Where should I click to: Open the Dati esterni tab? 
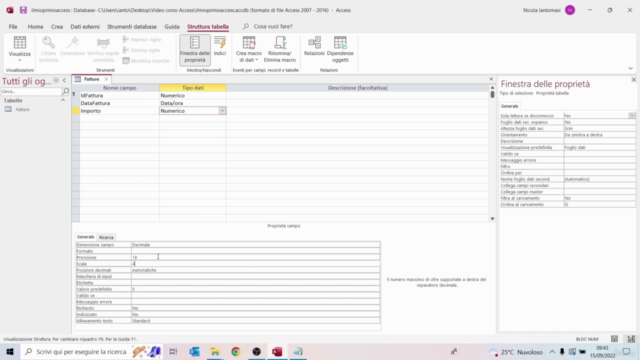pyautogui.click(x=85, y=27)
